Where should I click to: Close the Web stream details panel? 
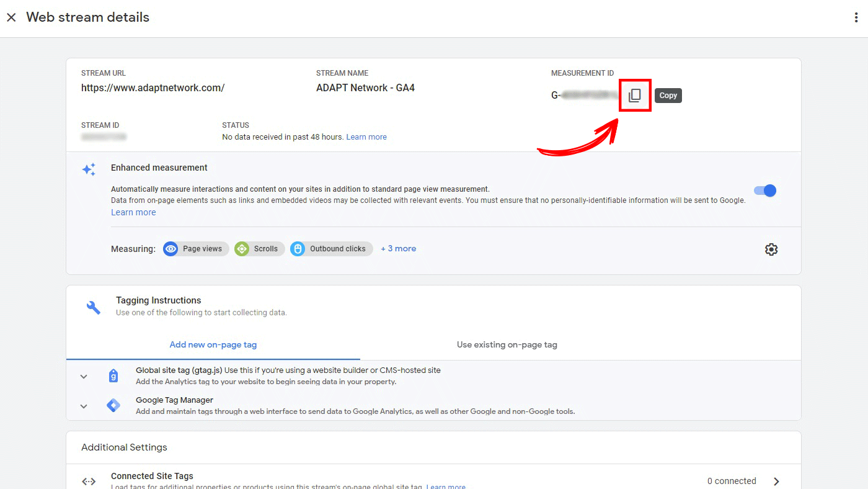click(11, 17)
